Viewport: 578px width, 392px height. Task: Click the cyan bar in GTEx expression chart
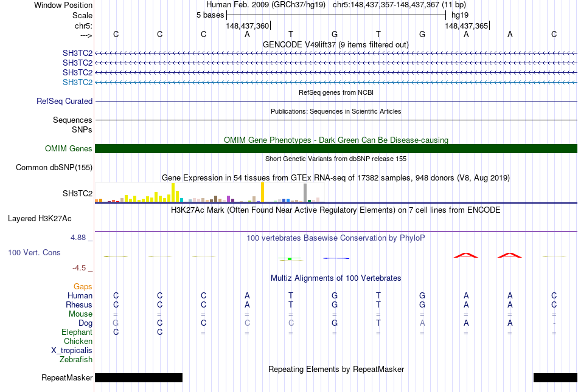[x=182, y=200]
